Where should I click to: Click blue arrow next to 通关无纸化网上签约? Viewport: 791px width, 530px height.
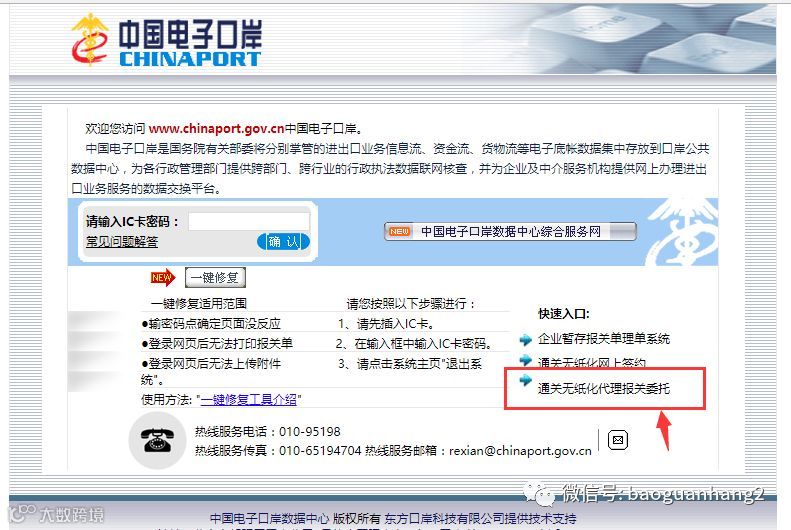[x=526, y=360]
